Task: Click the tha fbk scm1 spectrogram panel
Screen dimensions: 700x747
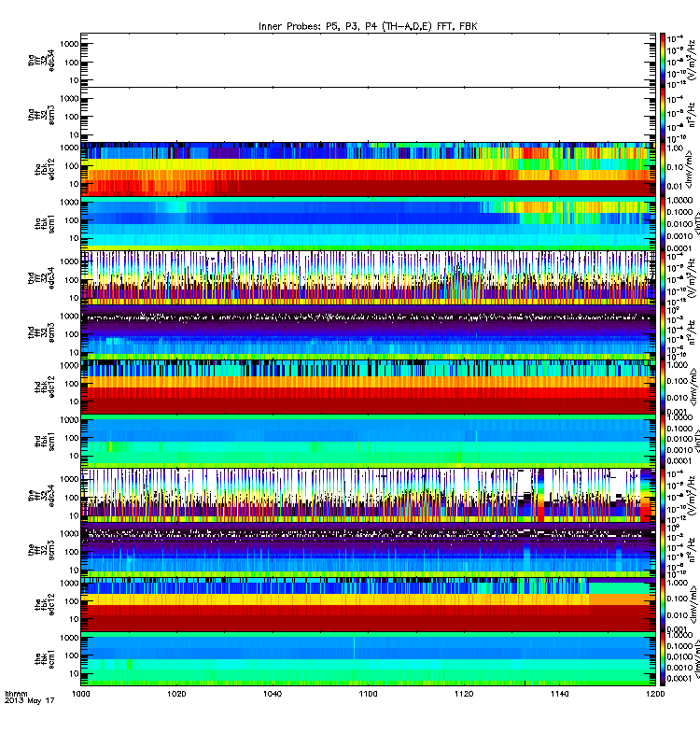Action: (368, 224)
